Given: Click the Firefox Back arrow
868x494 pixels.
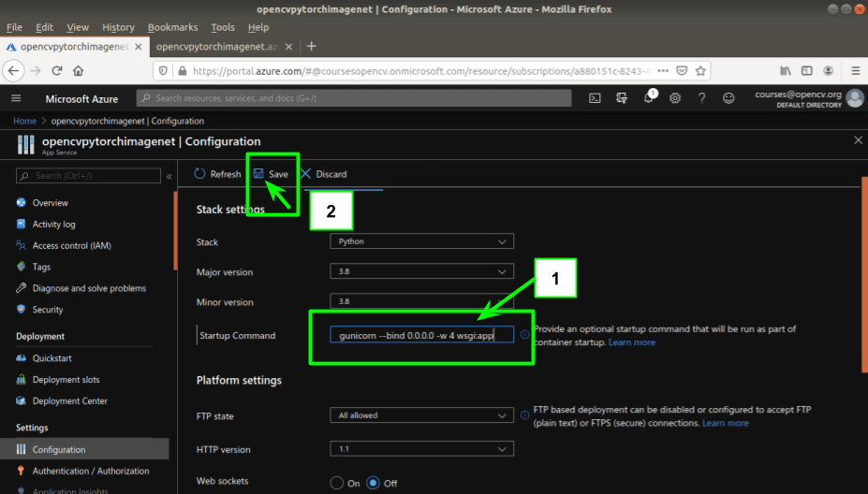Looking at the screenshot, I should 13,71.
